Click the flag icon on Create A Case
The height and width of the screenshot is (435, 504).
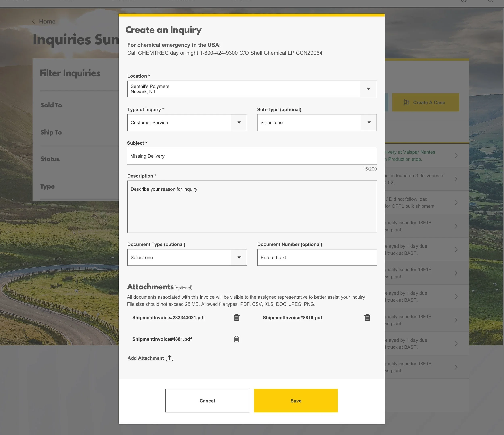point(406,102)
